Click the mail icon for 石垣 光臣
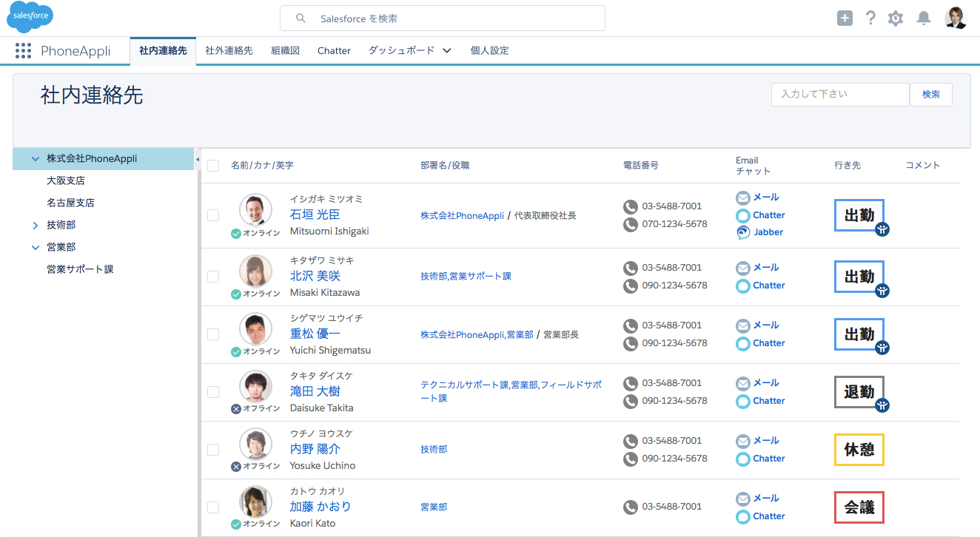The image size is (980, 537). [743, 197]
